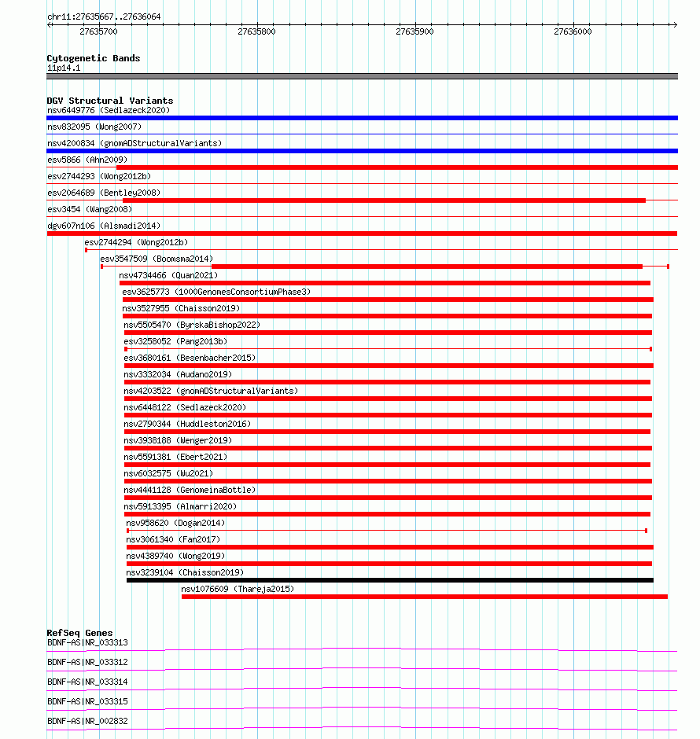Select the black nsv3239104 variant bar

(x=390, y=580)
